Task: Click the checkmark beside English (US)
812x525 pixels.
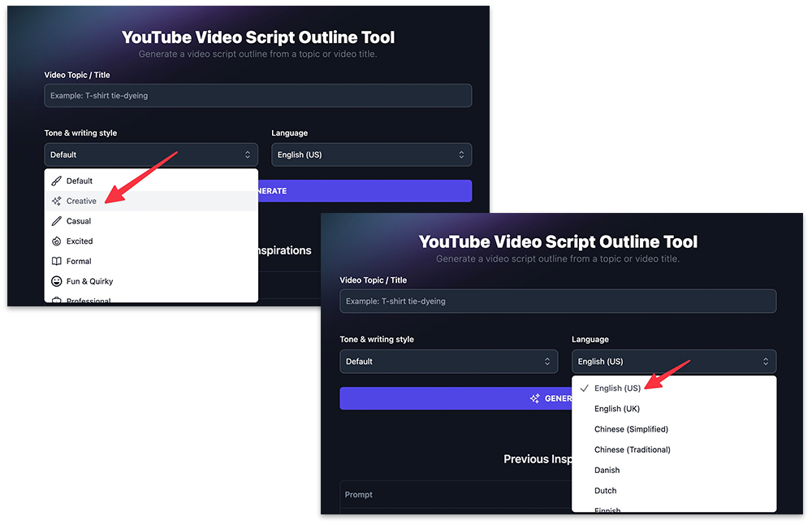Action: [585, 388]
